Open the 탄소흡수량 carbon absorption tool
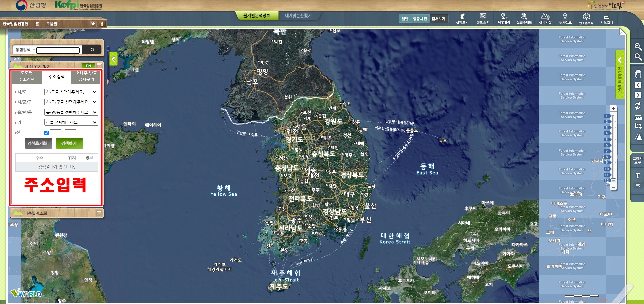 pos(586,19)
